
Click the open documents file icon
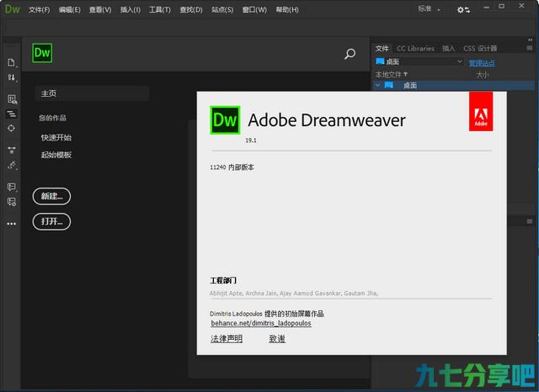click(12, 62)
